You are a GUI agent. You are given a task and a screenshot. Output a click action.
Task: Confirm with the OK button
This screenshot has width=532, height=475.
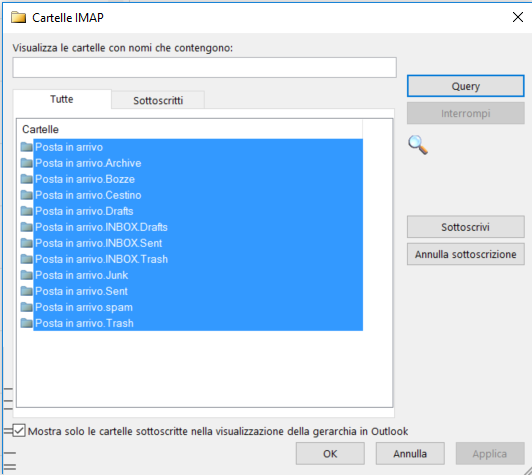point(330,454)
